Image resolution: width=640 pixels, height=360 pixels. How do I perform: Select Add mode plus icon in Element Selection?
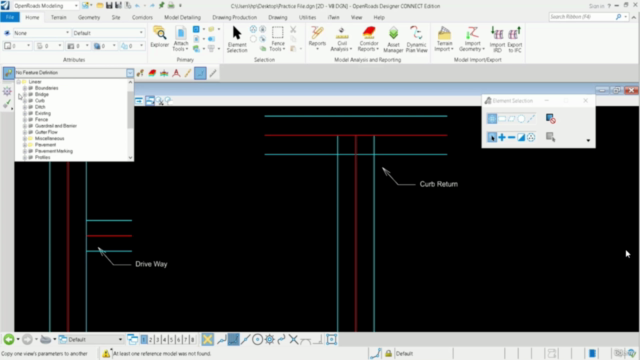pyautogui.click(x=502, y=137)
